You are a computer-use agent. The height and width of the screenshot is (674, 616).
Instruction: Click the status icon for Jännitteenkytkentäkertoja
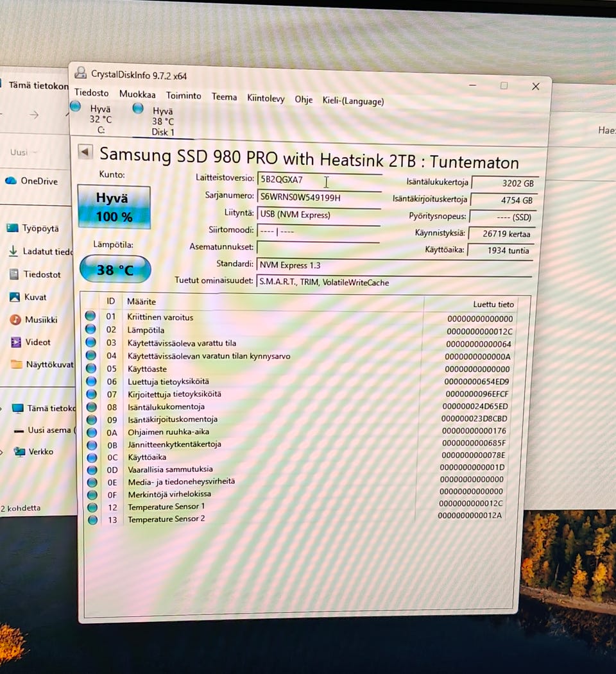[x=92, y=445]
